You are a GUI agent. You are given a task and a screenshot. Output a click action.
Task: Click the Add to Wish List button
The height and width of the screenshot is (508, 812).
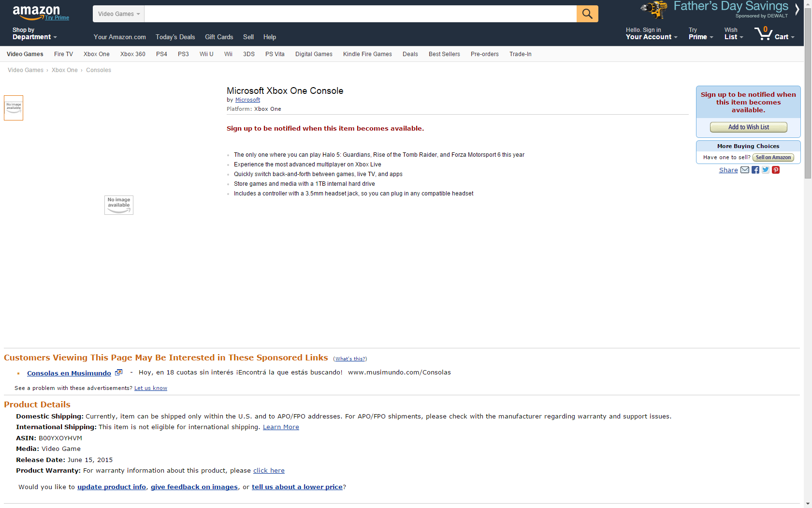[x=748, y=127]
